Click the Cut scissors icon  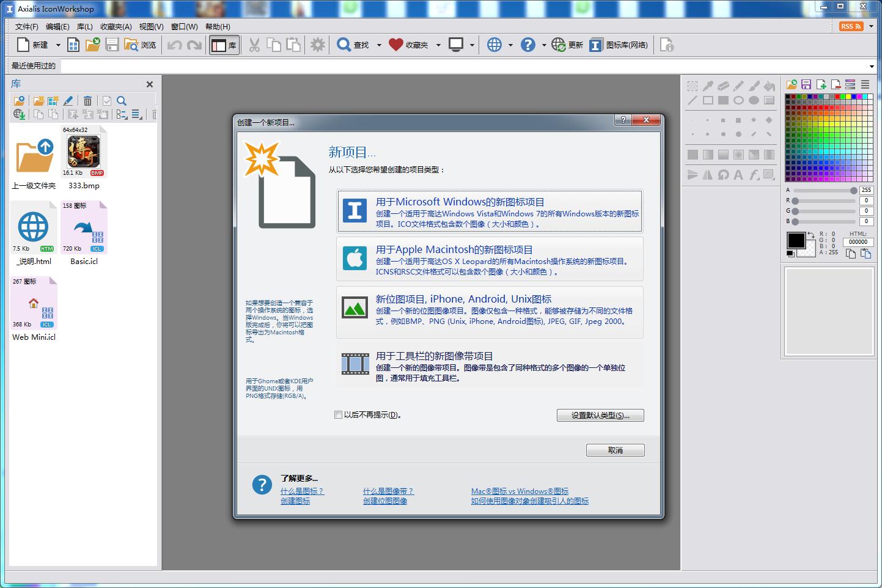coord(254,45)
